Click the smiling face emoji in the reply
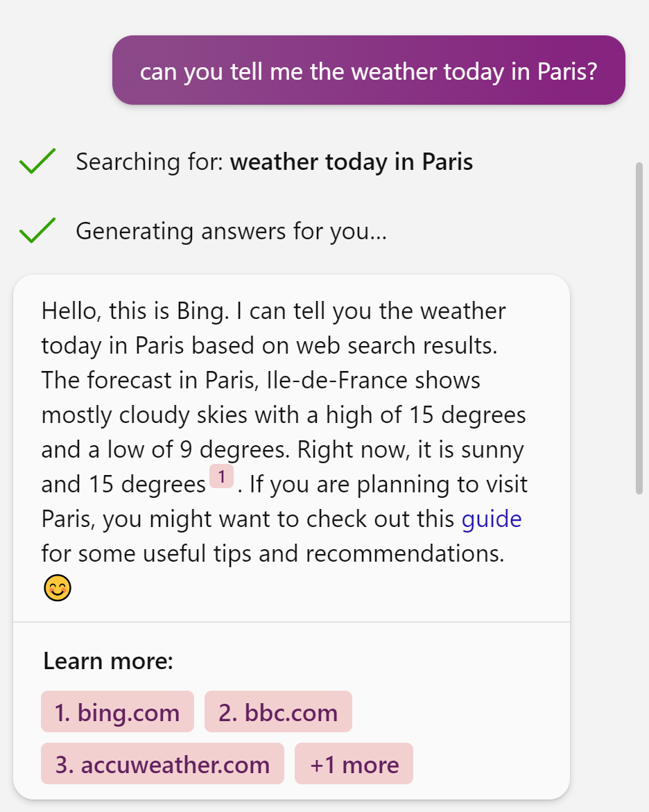This screenshot has height=812, width=649. pos(57,588)
